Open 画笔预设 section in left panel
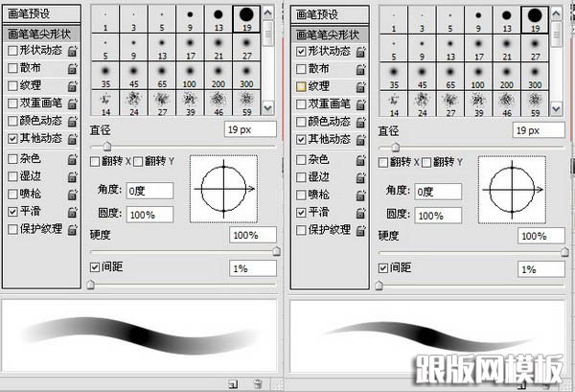This screenshot has height=392, width=575. coord(39,14)
